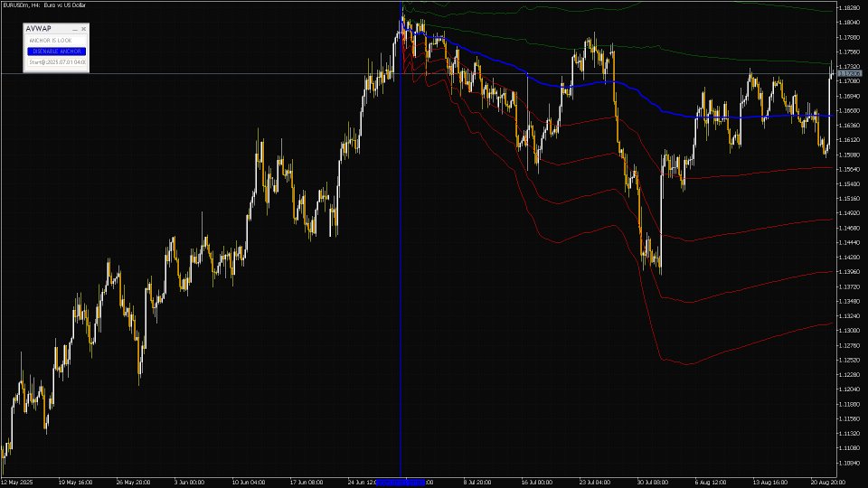868x488 pixels.
Task: Click the highlighted blue date label on time axis
Action: click(x=401, y=483)
